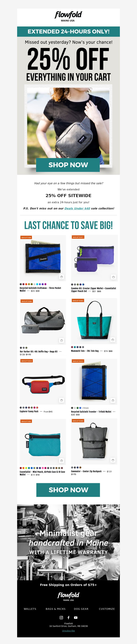Open the YouTube icon in footer

click(x=76, y=617)
